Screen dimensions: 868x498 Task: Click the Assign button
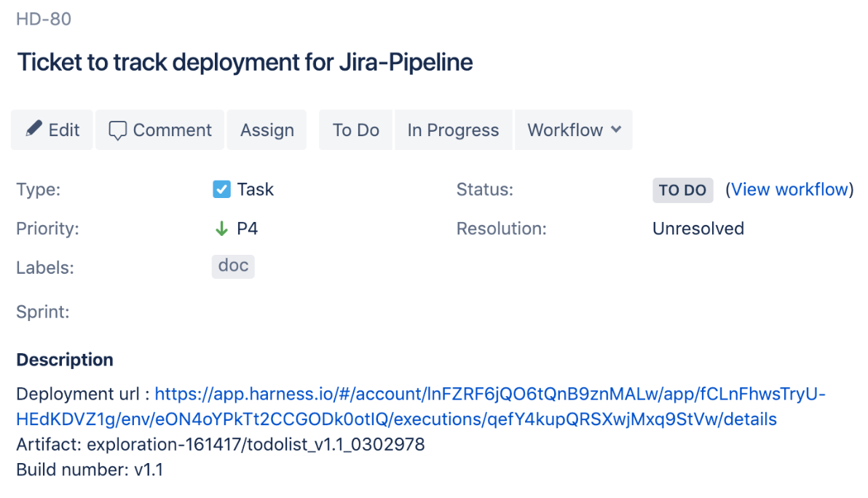coord(267,130)
